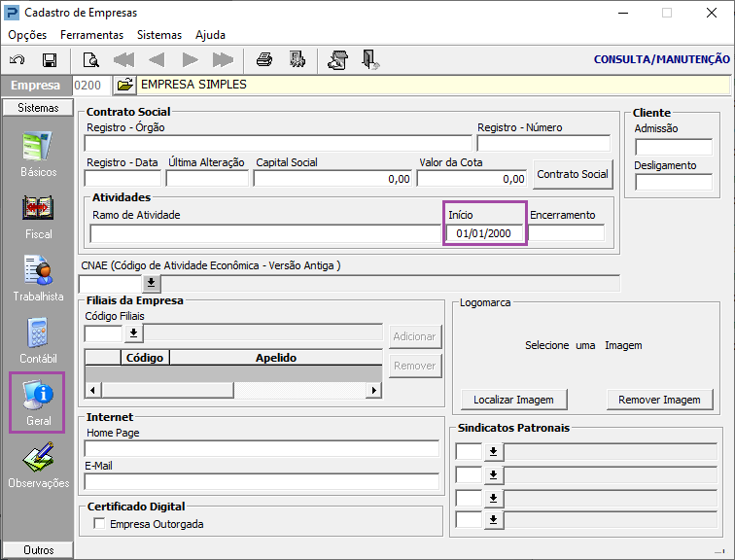
Task: Click the Capital Social value field
Action: pos(332,179)
